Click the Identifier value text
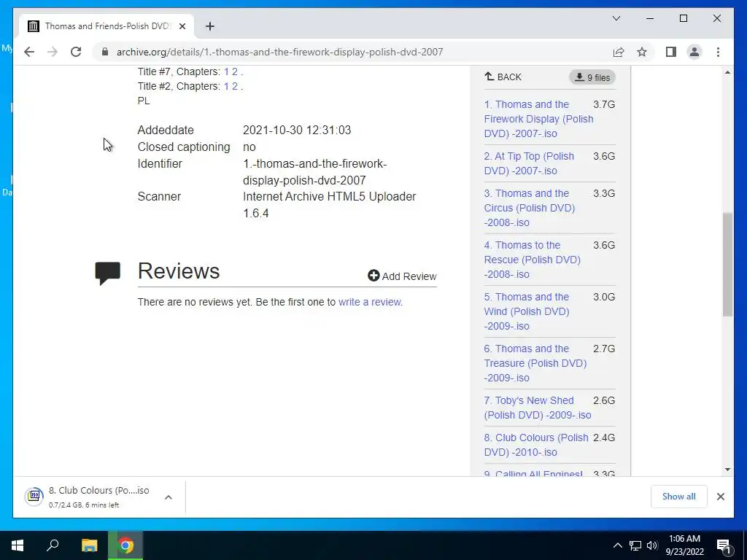 [315, 172]
